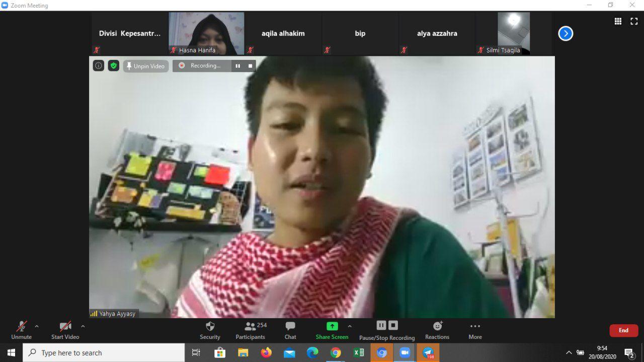Open the meeting information icon

99,65
